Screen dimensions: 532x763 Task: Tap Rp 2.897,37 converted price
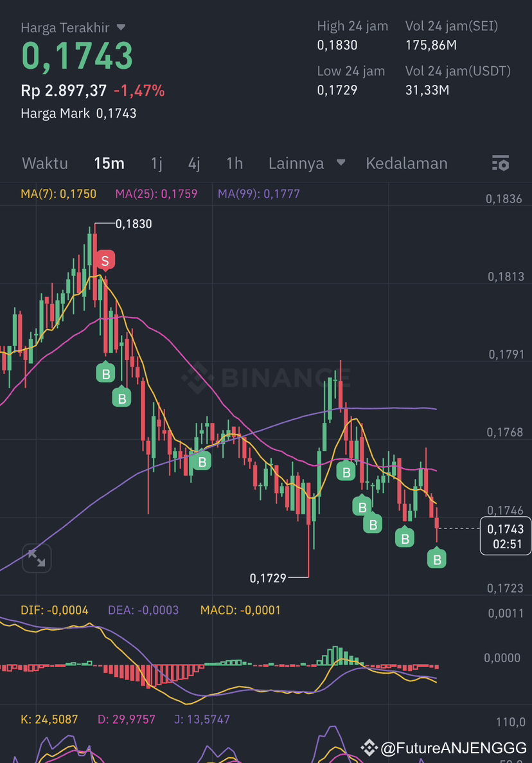tap(64, 91)
